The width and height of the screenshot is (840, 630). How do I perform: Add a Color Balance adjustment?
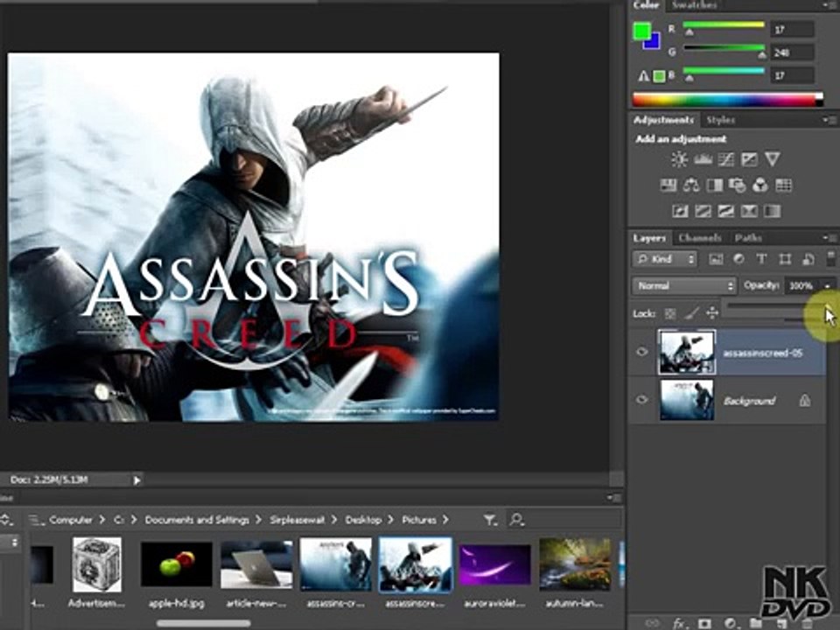coord(691,185)
